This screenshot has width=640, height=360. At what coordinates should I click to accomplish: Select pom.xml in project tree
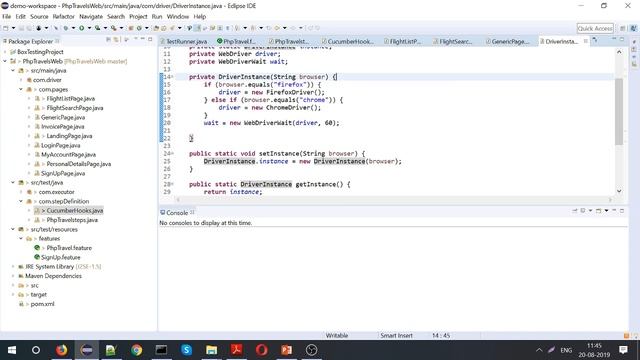(42, 304)
